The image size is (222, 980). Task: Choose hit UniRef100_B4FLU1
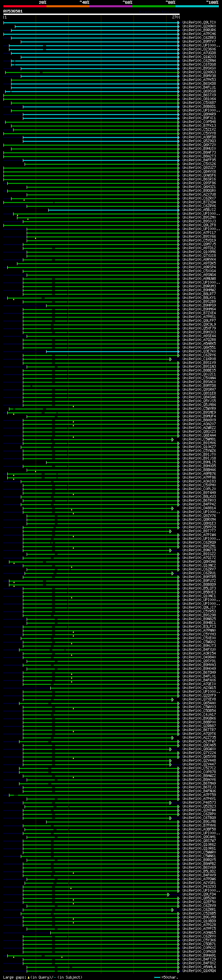coord(199,88)
